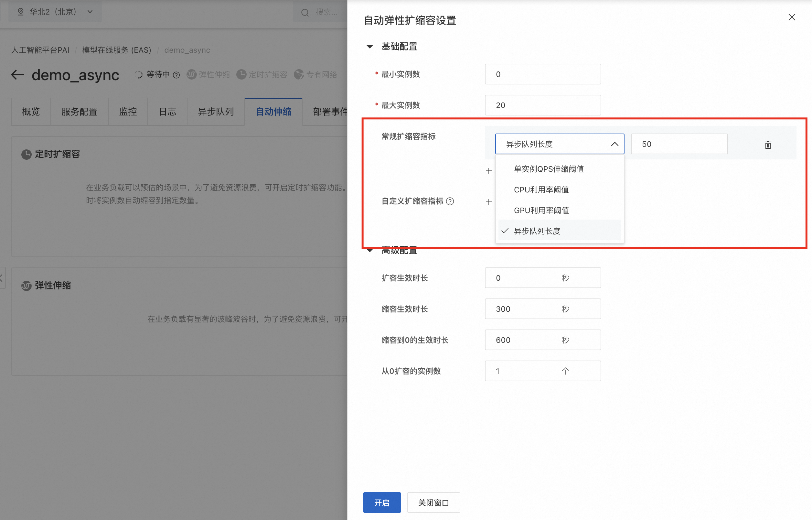Click the 定时扩缩容 section clock icon

click(26, 154)
